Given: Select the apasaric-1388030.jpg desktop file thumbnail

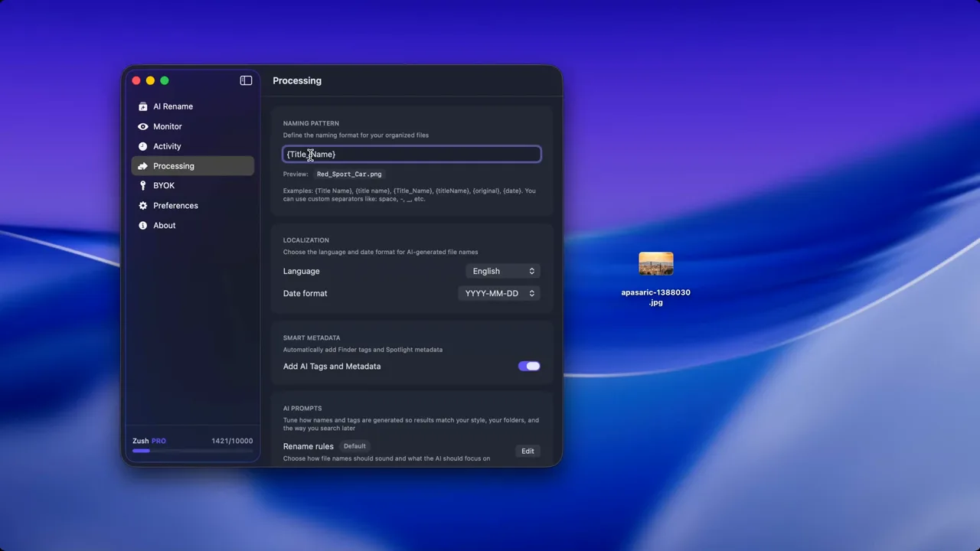Looking at the screenshot, I should tap(656, 264).
